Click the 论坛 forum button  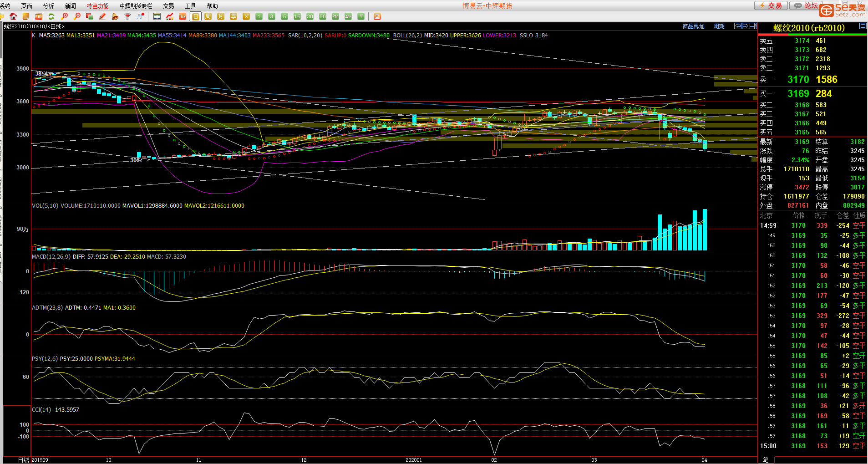805,5
